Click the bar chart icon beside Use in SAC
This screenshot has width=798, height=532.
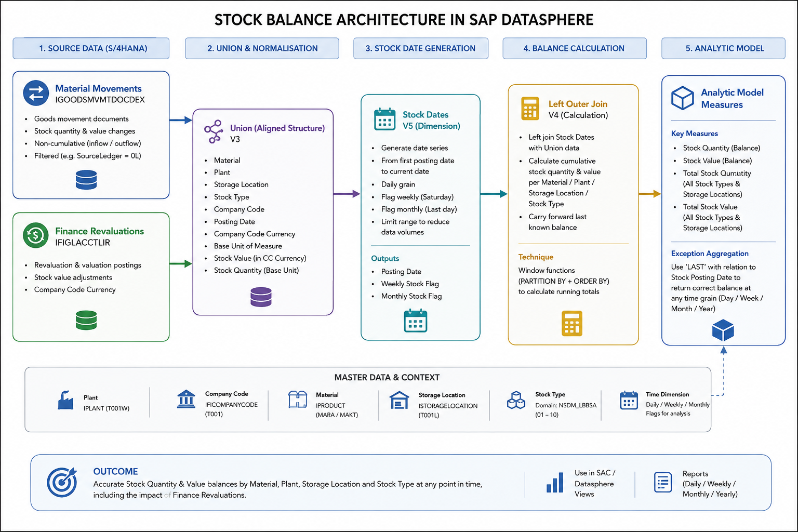tap(555, 482)
